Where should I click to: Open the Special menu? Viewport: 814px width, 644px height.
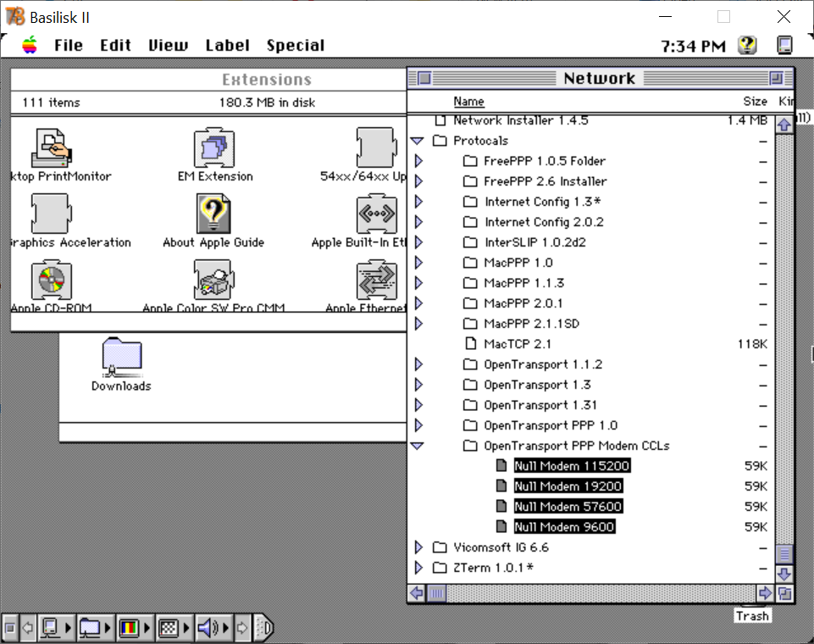[296, 45]
